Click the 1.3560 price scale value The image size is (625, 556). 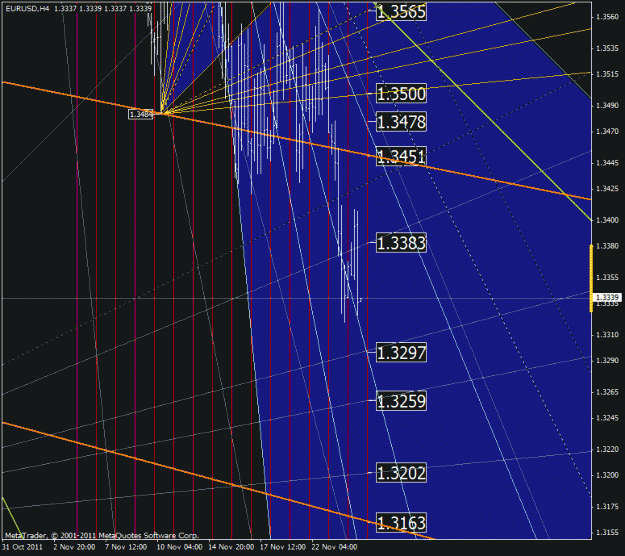point(607,17)
